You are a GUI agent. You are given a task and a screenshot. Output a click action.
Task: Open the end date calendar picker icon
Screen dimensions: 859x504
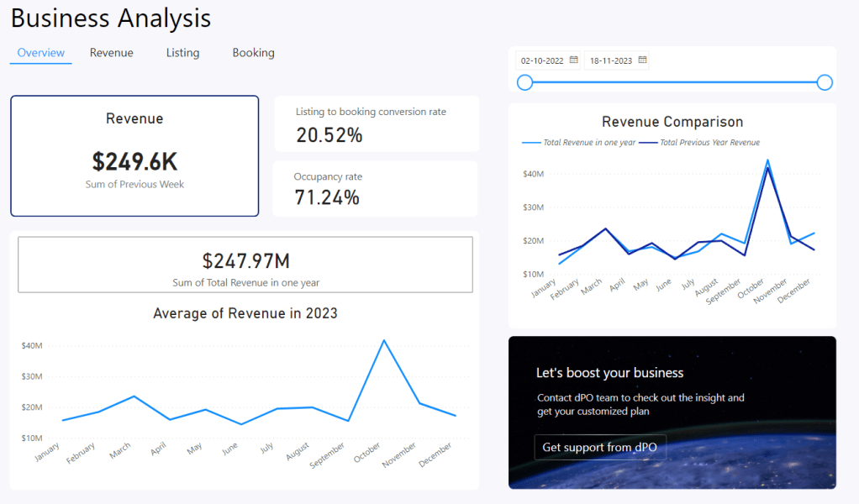[642, 60]
